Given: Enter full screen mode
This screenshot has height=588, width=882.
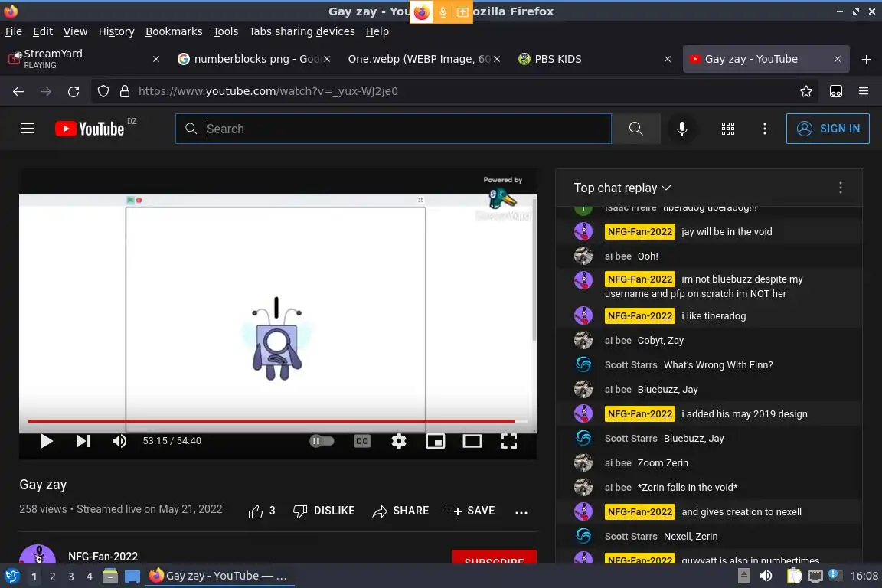Looking at the screenshot, I should (508, 441).
